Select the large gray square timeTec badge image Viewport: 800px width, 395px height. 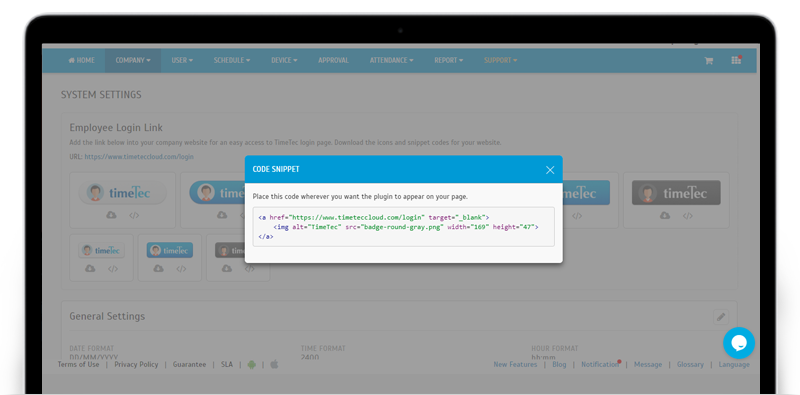tap(676, 193)
